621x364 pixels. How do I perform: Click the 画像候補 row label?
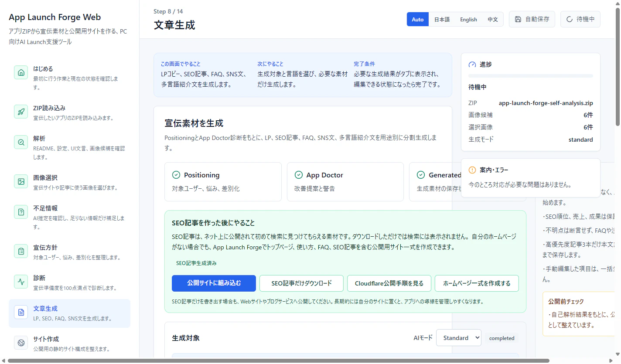(481, 115)
